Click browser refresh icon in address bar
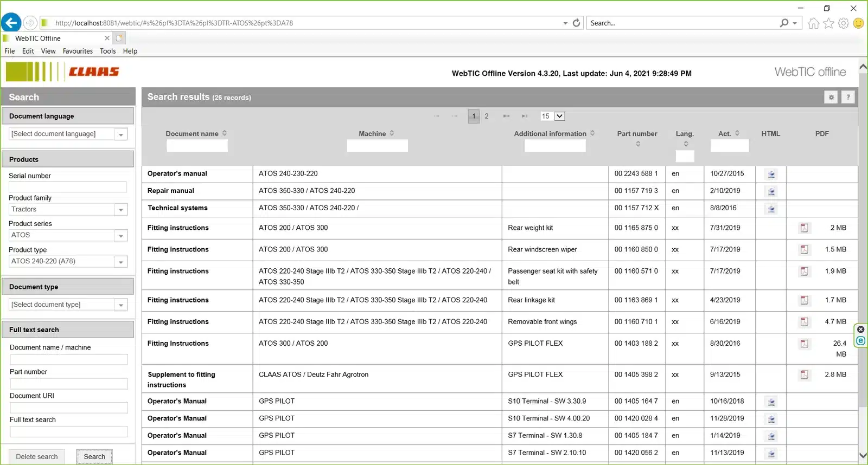The height and width of the screenshot is (465, 868). tap(576, 23)
